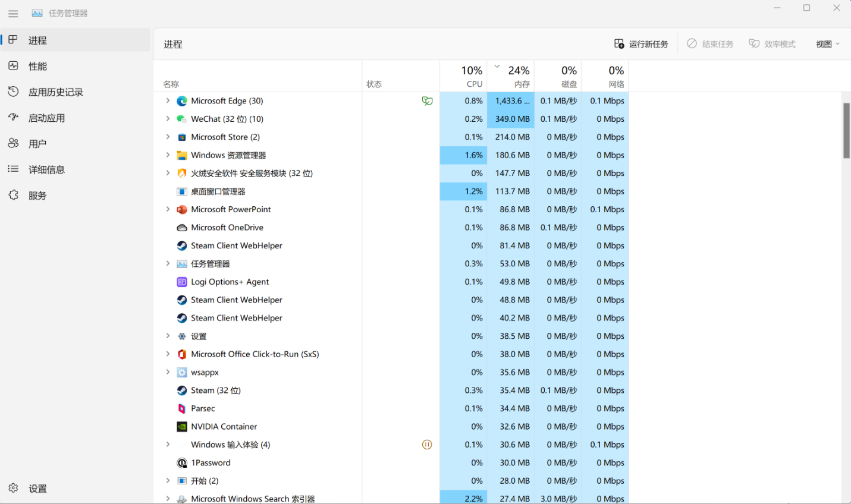This screenshot has height=504, width=851.
Task: Sort processes by the 名称 column
Action: (x=258, y=76)
